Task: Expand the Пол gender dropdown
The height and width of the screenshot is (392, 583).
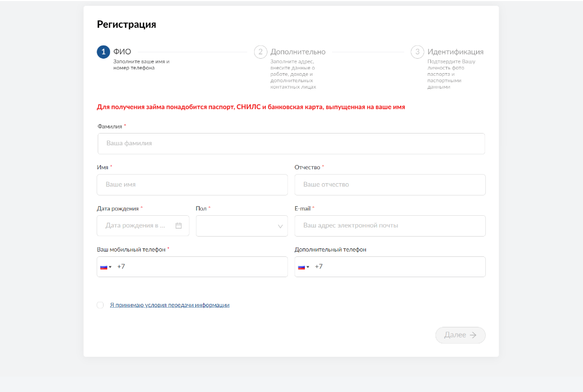Action: tap(242, 226)
